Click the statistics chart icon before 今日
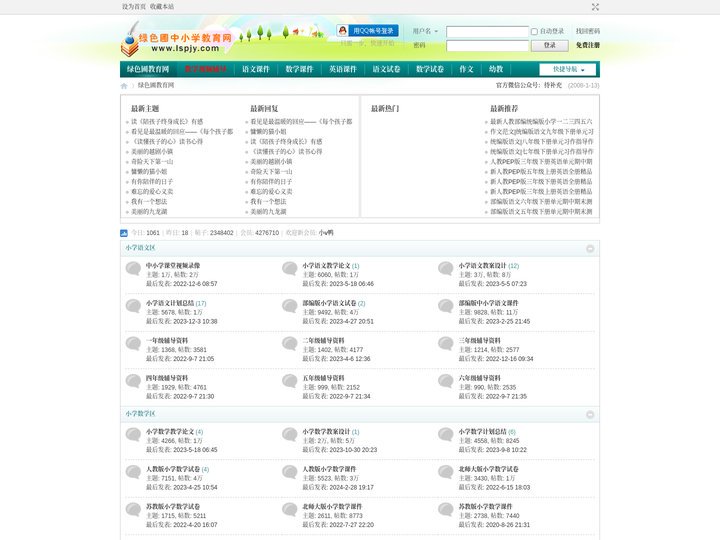 click(124, 233)
